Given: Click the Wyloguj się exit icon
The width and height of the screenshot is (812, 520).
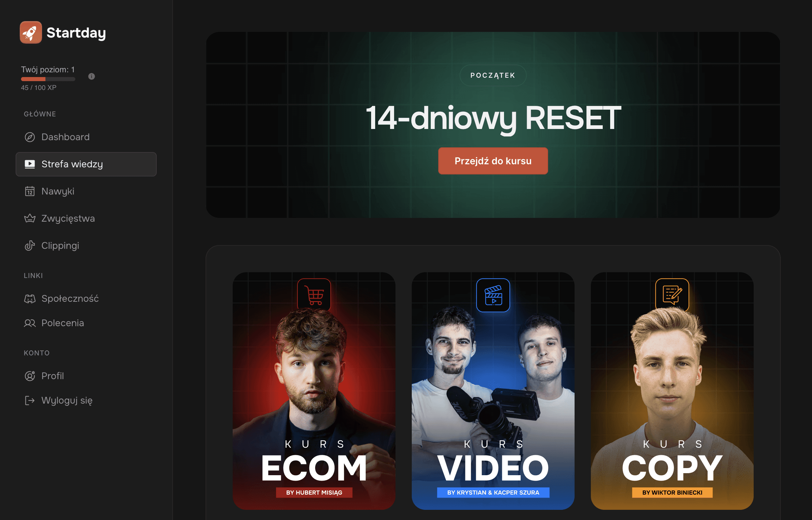Looking at the screenshot, I should pyautogui.click(x=30, y=401).
